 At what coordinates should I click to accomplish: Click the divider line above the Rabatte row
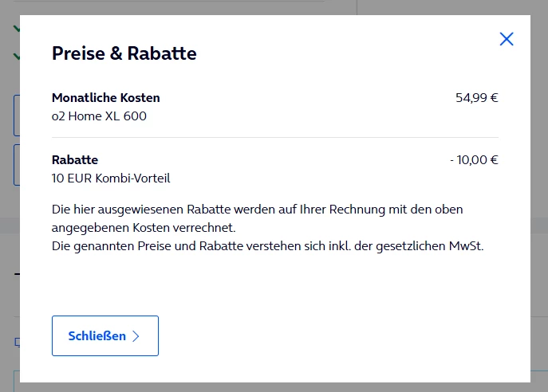tap(274, 138)
